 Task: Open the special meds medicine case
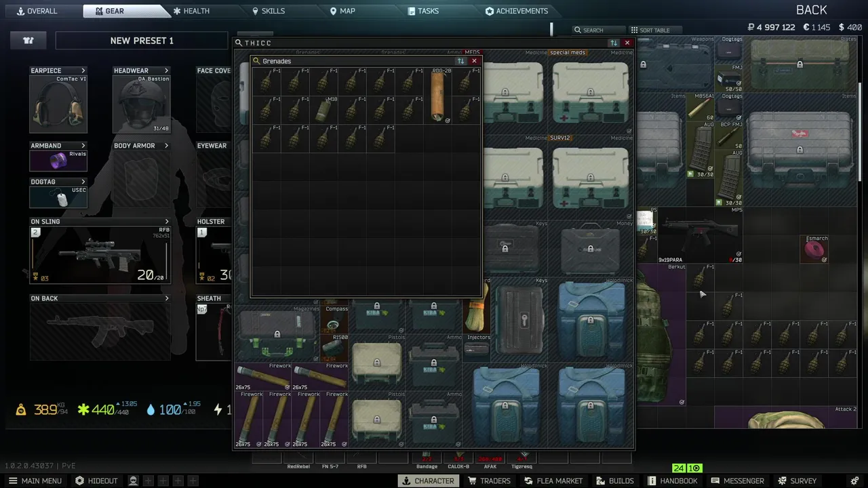click(x=591, y=91)
